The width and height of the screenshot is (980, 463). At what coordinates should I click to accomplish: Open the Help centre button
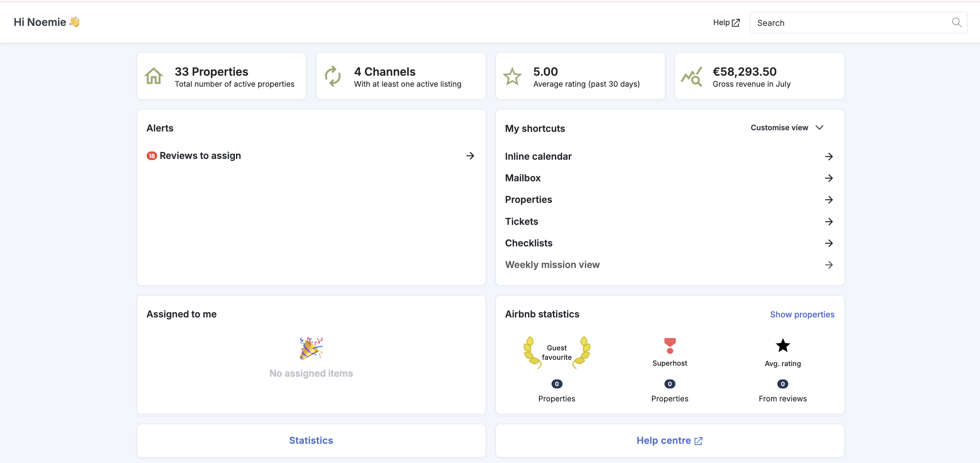click(x=670, y=440)
